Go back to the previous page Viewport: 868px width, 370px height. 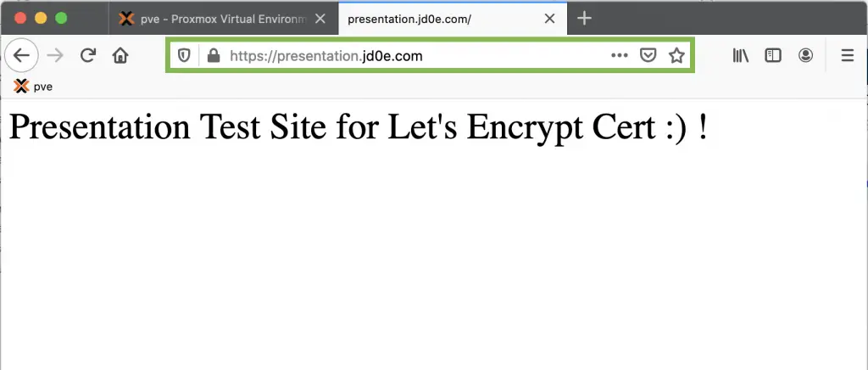(x=21, y=55)
